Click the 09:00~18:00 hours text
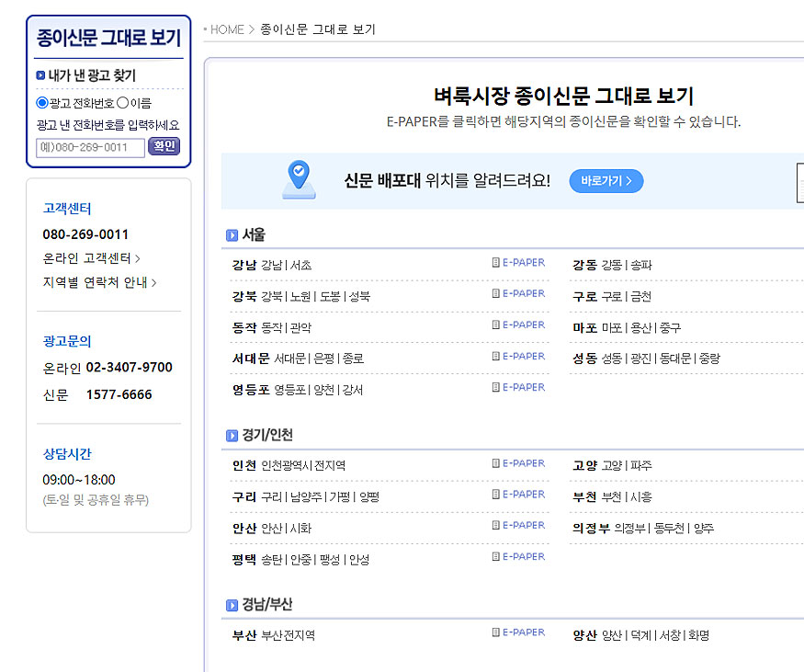Viewport: 804px width, 672px height. (79, 480)
